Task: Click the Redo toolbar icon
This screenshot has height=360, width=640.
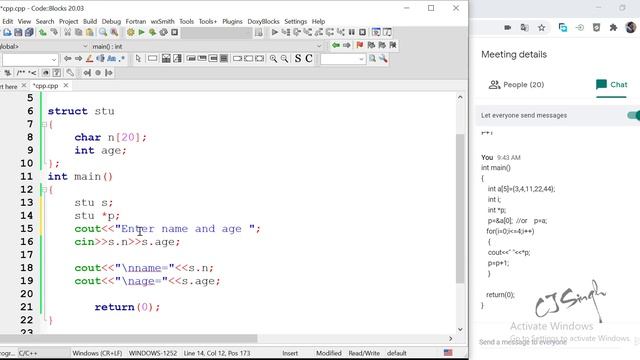Action: tap(53, 32)
